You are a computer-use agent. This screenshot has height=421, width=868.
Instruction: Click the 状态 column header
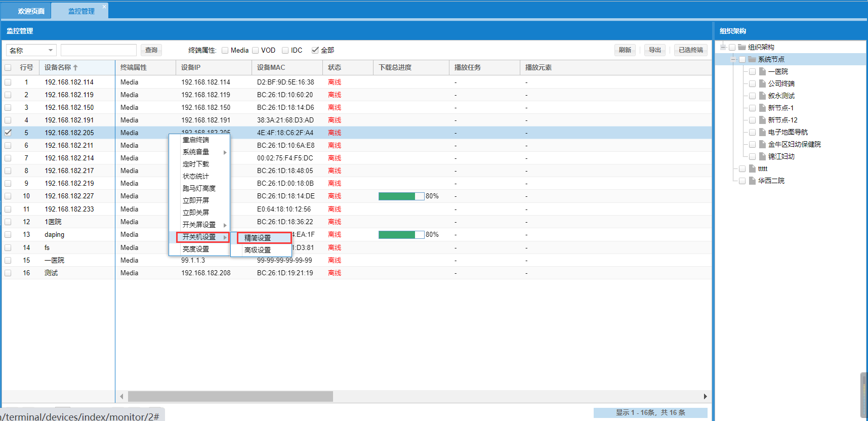(x=348, y=67)
